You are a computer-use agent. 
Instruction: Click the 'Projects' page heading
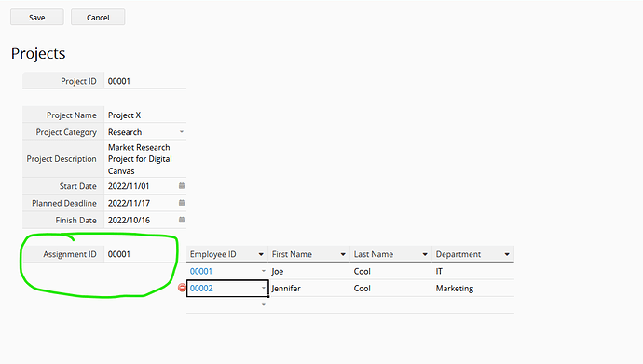coord(38,53)
